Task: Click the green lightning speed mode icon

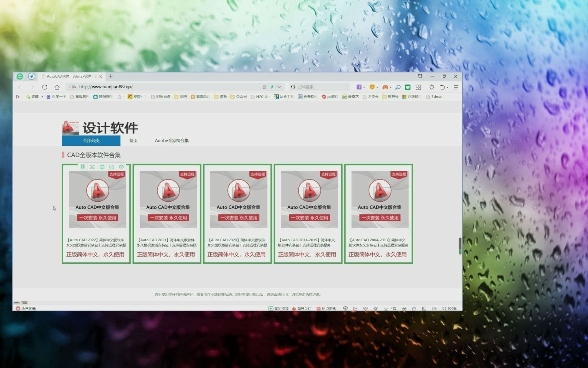Action: 272,87
